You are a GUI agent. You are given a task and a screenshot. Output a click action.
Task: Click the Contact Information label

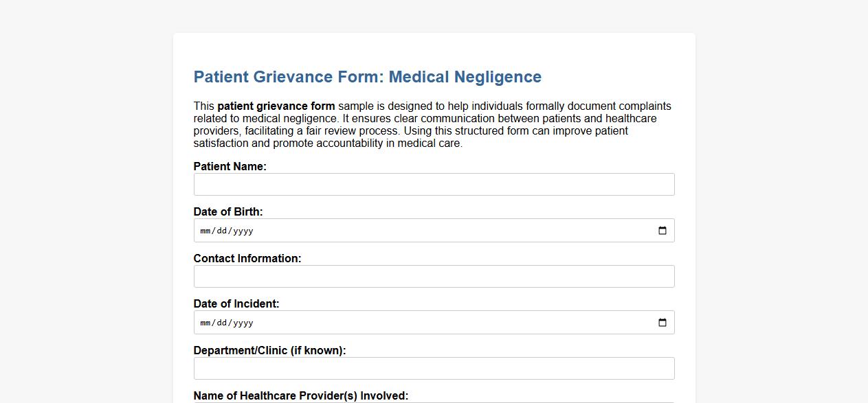[x=247, y=258]
